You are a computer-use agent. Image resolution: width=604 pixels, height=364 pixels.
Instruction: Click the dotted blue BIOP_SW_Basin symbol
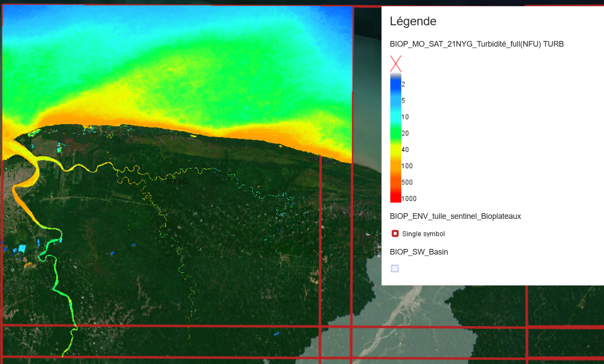[395, 269]
